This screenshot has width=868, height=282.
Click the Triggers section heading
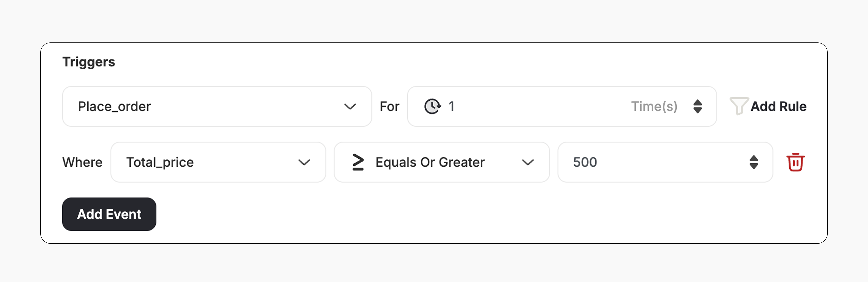89,62
